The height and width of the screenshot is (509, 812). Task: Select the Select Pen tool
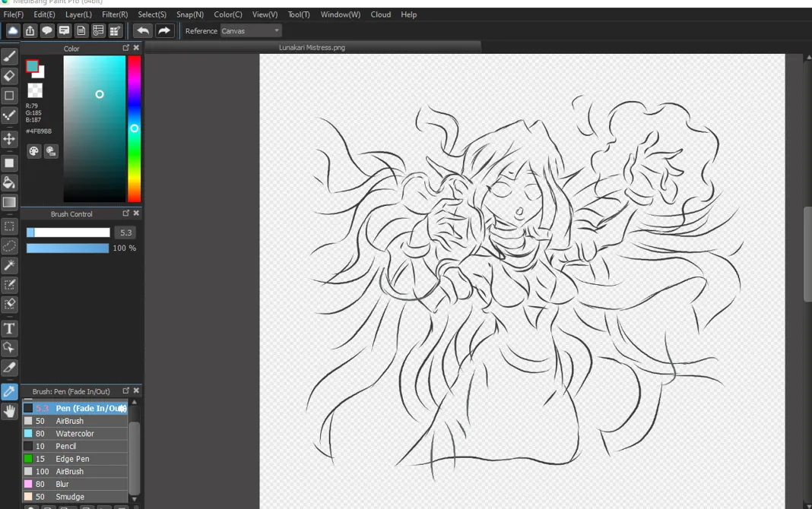pyautogui.click(x=9, y=284)
